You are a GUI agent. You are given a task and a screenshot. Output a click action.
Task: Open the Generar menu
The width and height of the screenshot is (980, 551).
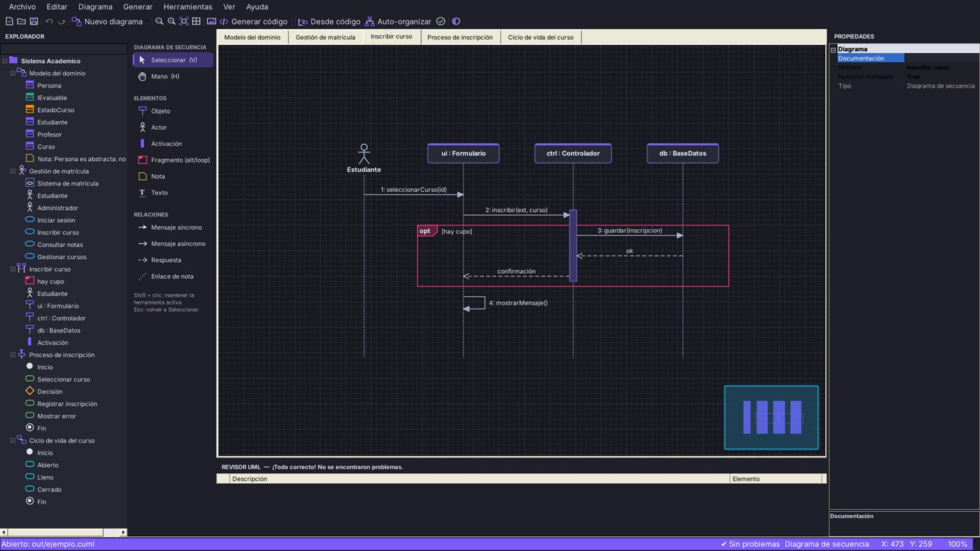point(138,7)
